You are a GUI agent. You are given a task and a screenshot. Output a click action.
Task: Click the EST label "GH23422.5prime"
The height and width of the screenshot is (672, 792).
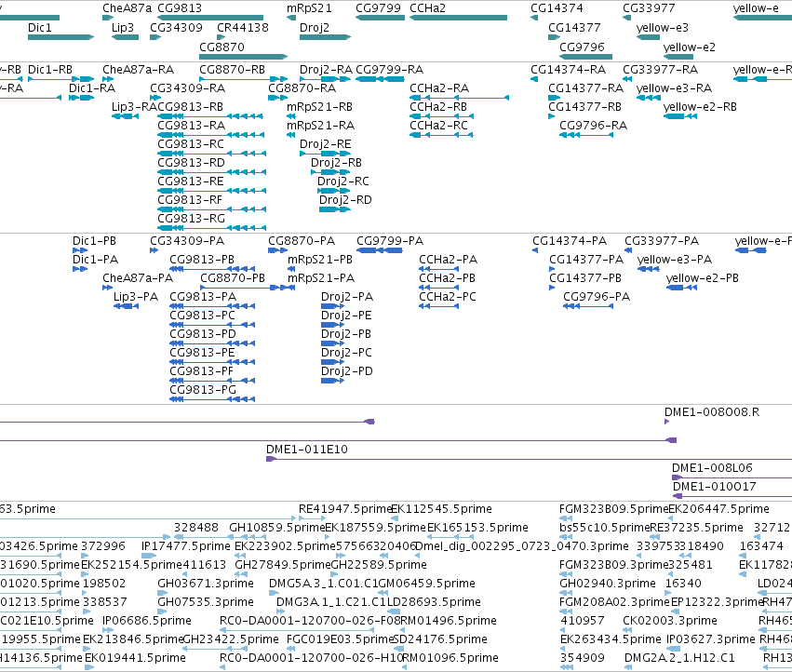click(x=230, y=639)
